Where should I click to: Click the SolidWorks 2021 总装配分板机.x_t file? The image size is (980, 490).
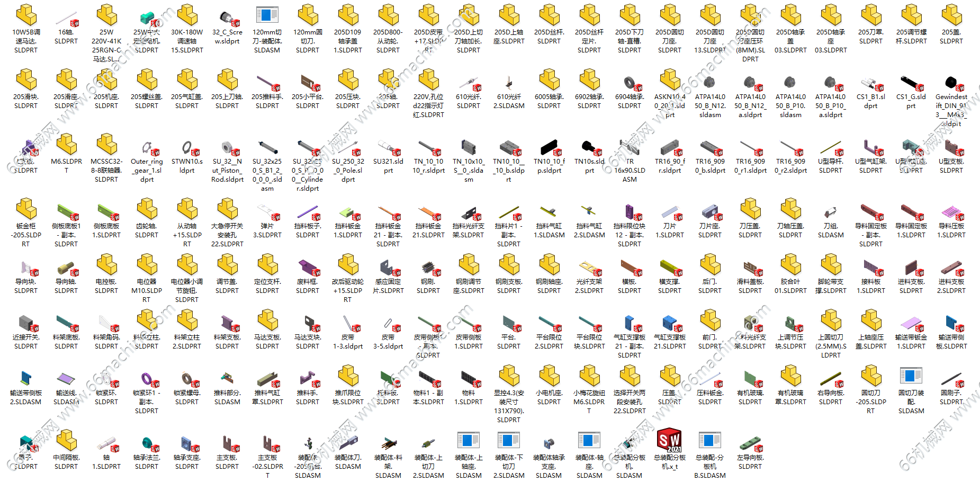click(x=670, y=441)
